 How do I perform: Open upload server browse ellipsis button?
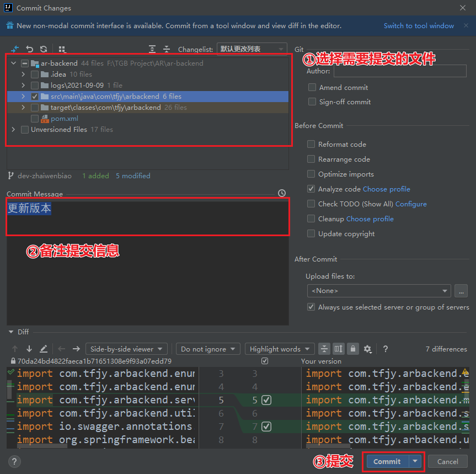461,291
